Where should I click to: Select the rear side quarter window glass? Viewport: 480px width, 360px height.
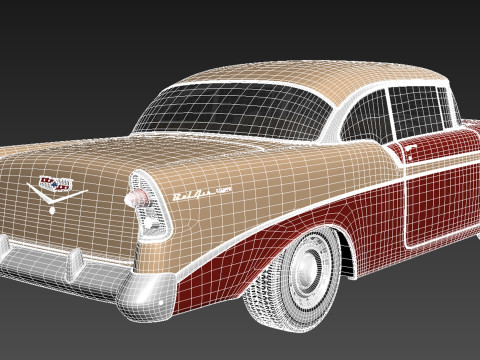(367, 118)
